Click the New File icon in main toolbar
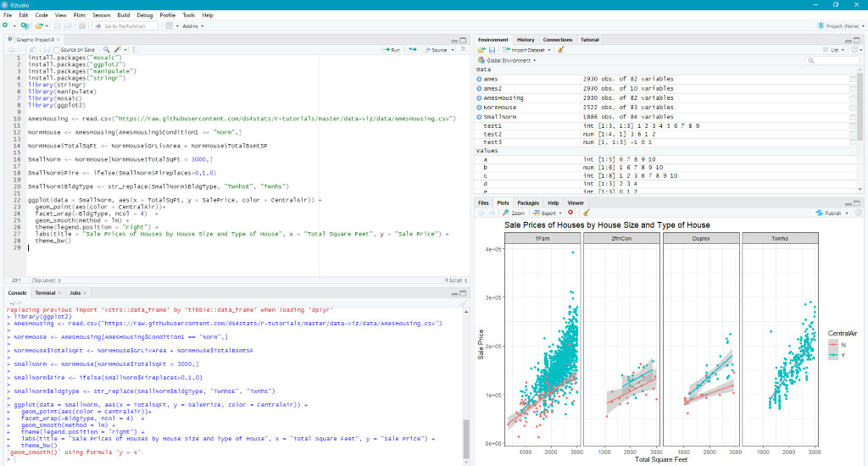Screen dimensions: 868x466 pos(6,25)
